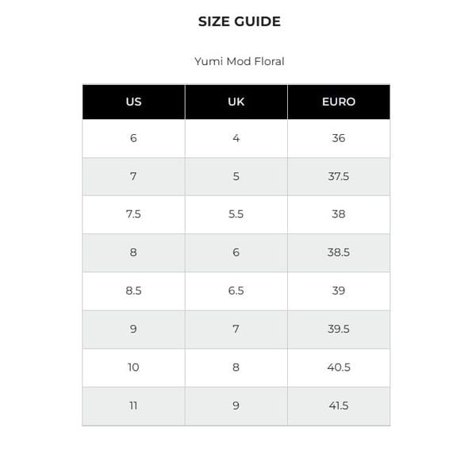The height and width of the screenshot is (458, 476).
Task: Select EURO size 36 cell
Action: tap(339, 138)
